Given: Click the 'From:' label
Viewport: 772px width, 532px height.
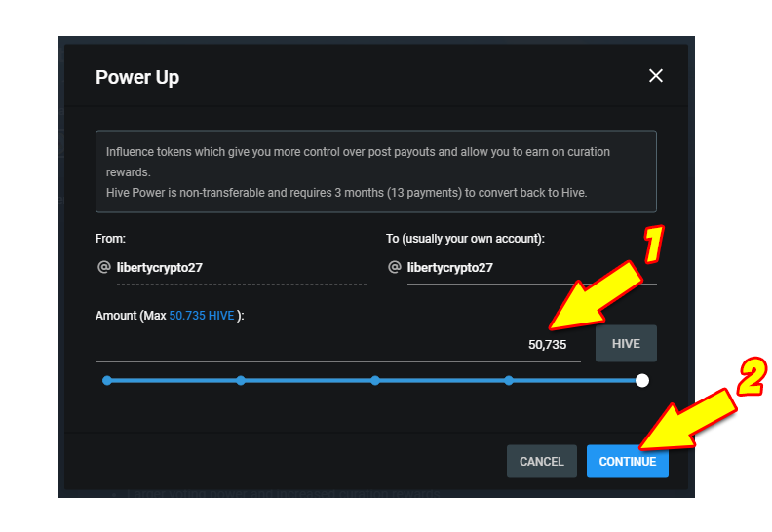Looking at the screenshot, I should pos(110,239).
